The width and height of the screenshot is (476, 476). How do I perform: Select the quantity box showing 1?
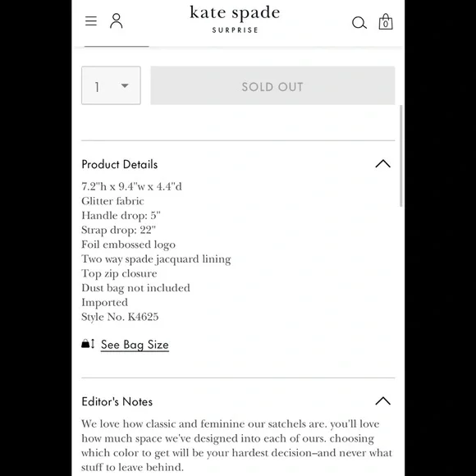(111, 85)
